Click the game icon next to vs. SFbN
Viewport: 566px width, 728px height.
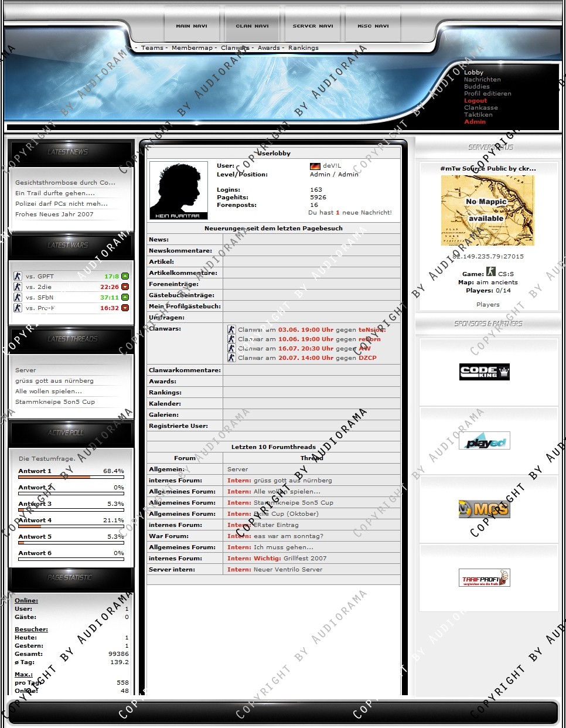18,297
